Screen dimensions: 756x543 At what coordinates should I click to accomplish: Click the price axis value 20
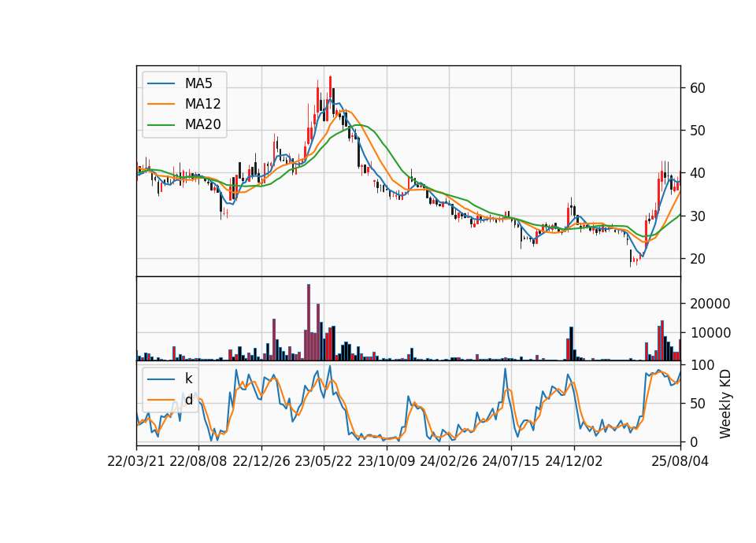point(698,259)
